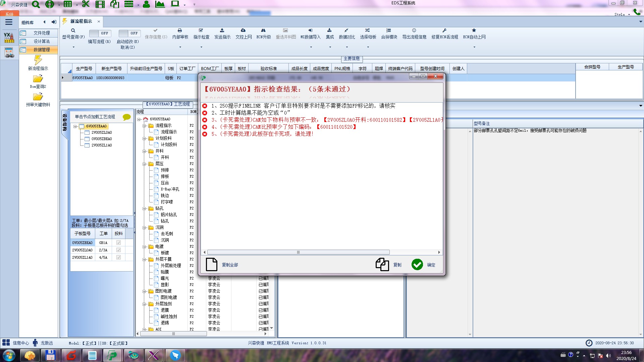The image size is (644, 362).
Task: Switch to the 新流程指示 tab
Action: tap(81, 21)
